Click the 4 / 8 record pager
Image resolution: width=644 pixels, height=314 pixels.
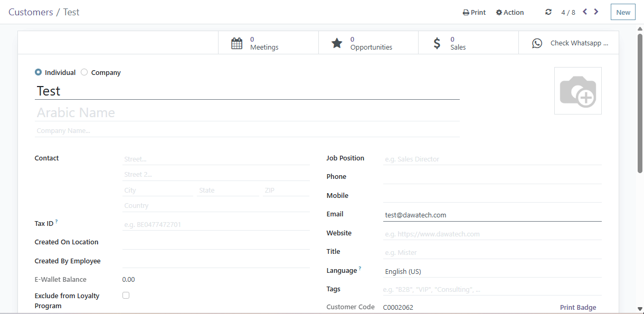[568, 12]
